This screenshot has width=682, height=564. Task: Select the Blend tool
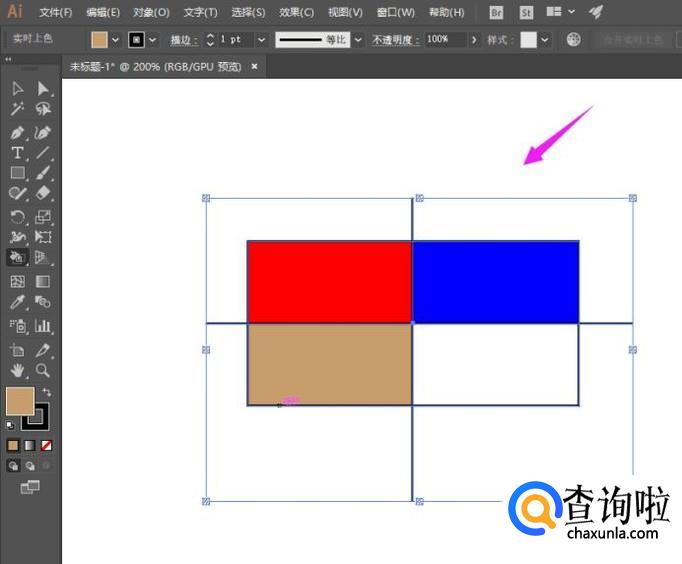(x=43, y=302)
